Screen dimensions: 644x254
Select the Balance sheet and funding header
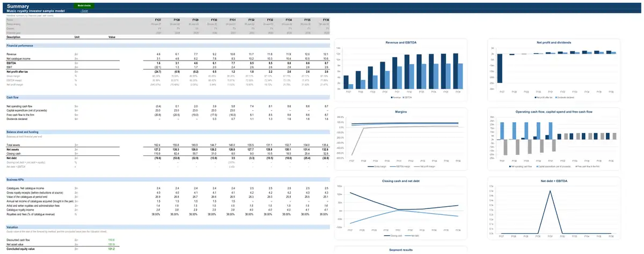(x=22, y=132)
